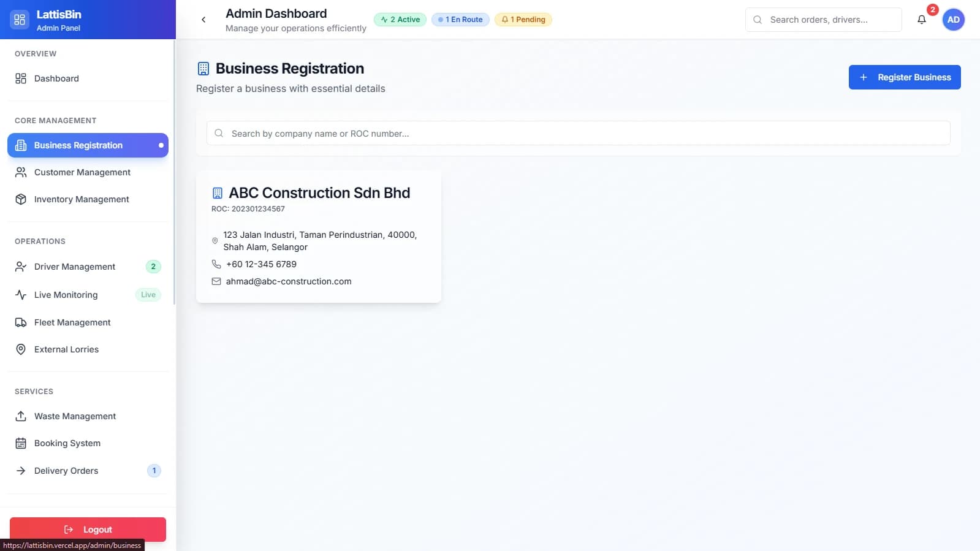Click the 2 Active status badge

(x=400, y=20)
